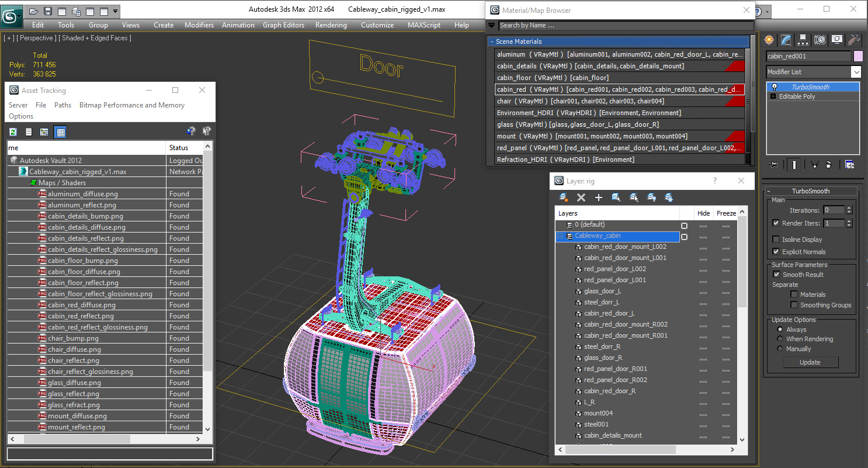Viewport: 868px width, 468px height.
Task: Click the viewport [+] menu label
Action: 8,38
